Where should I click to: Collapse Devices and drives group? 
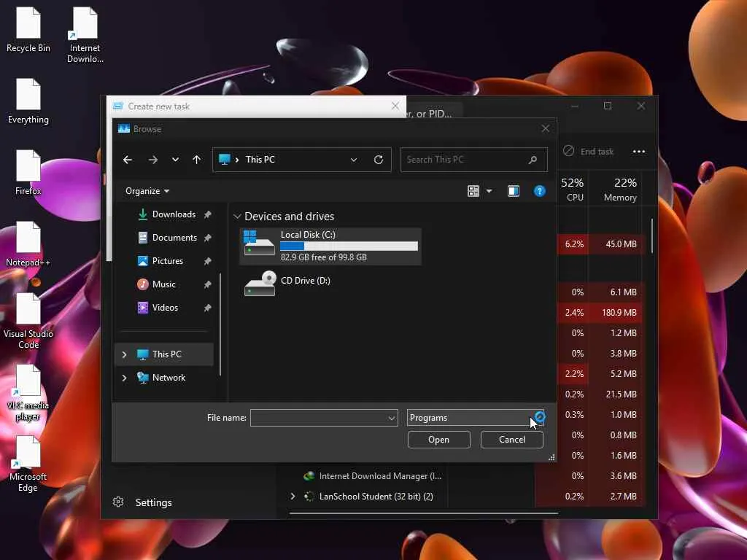point(237,217)
